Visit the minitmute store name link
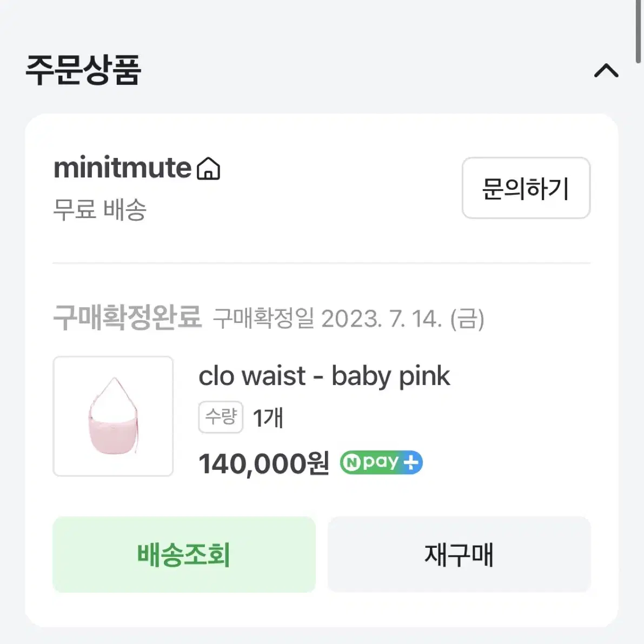The height and width of the screenshot is (644, 644). coord(122,168)
